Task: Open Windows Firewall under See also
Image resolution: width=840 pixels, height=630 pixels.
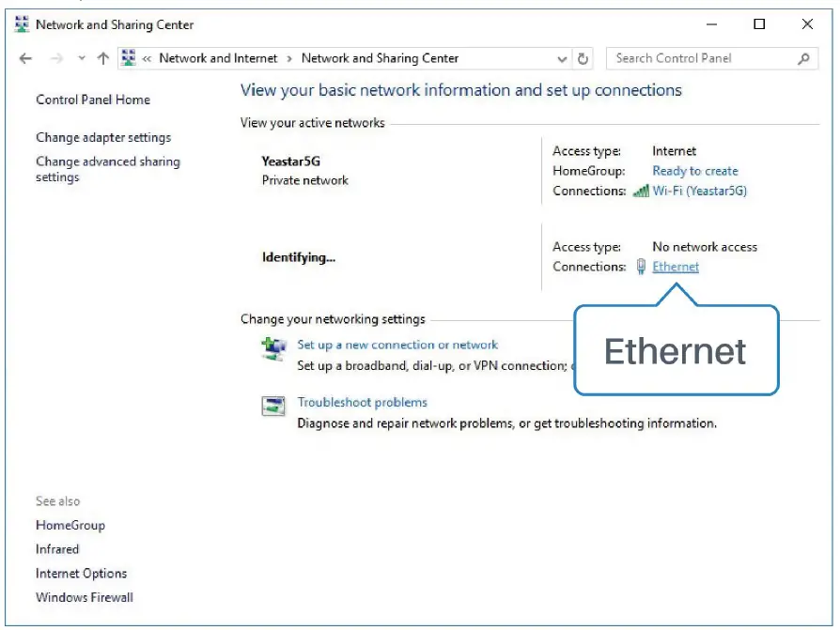Action: (x=85, y=597)
